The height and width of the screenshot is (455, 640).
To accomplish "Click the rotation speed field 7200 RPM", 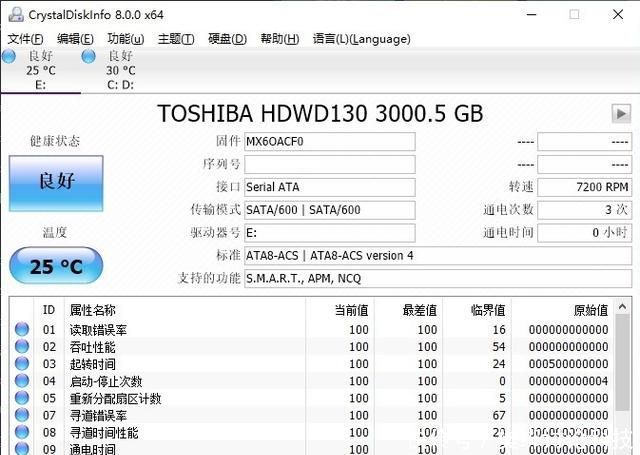I will tap(584, 187).
